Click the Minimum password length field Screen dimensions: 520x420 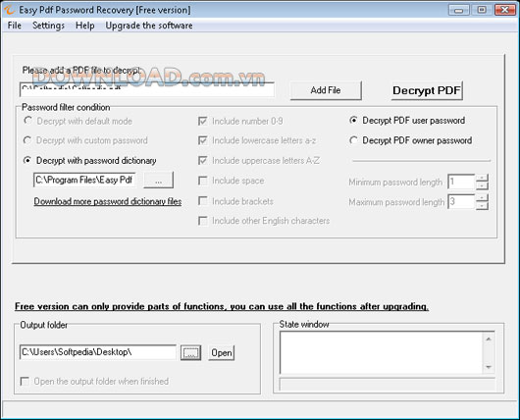tap(461, 182)
